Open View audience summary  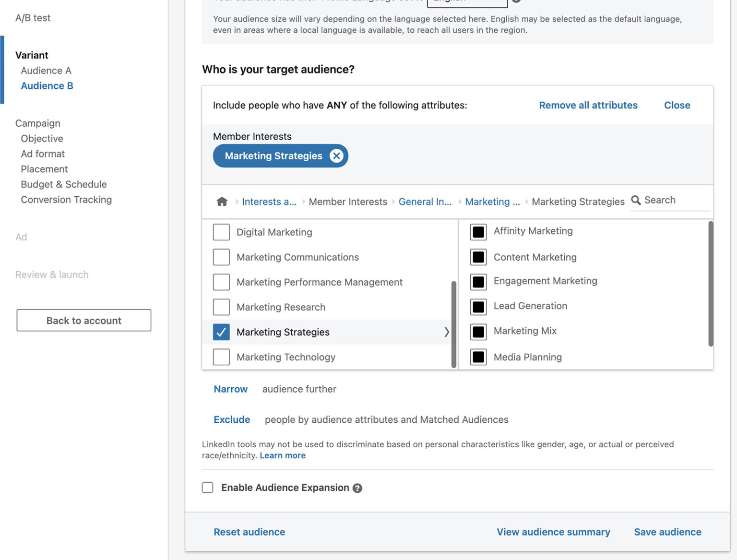pyautogui.click(x=553, y=532)
